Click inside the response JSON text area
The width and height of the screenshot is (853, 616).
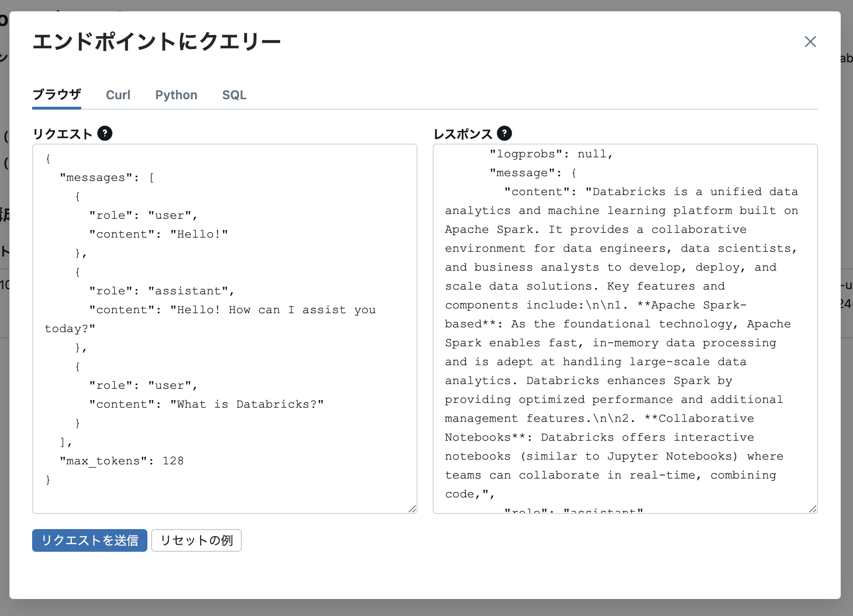click(625, 329)
